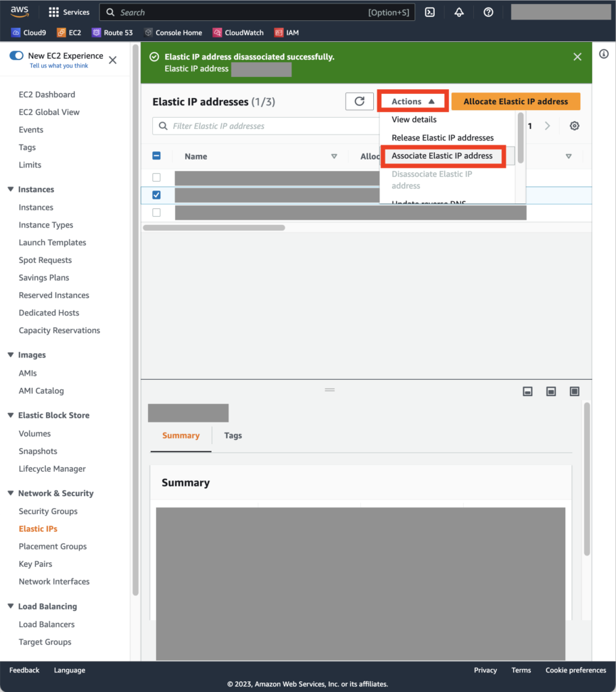Launch CloudShell terminal icon

click(429, 12)
